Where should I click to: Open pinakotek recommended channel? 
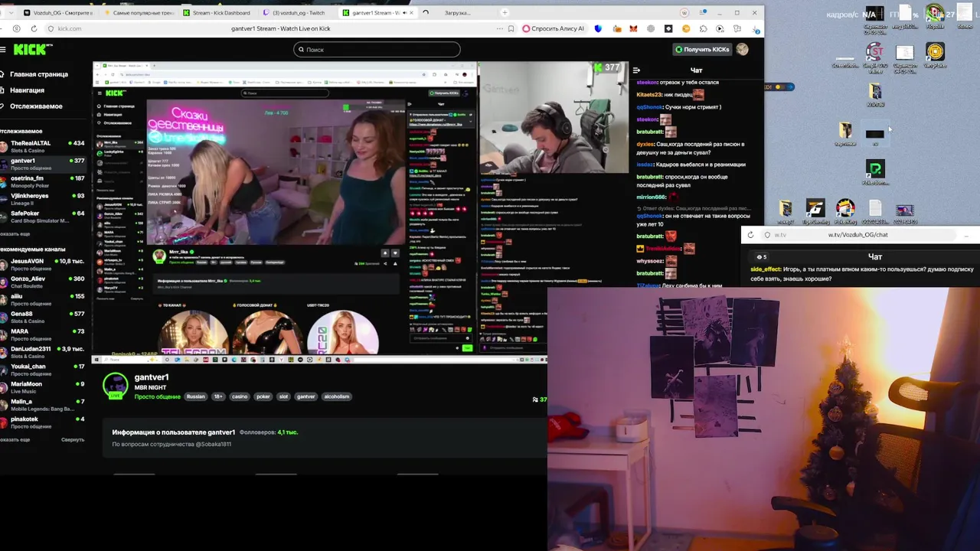point(43,422)
